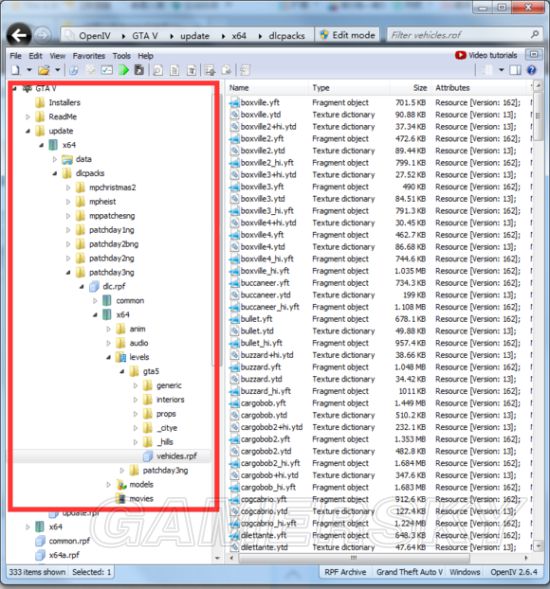Click the back navigation arrow
550x589 pixels.
(x=19, y=36)
